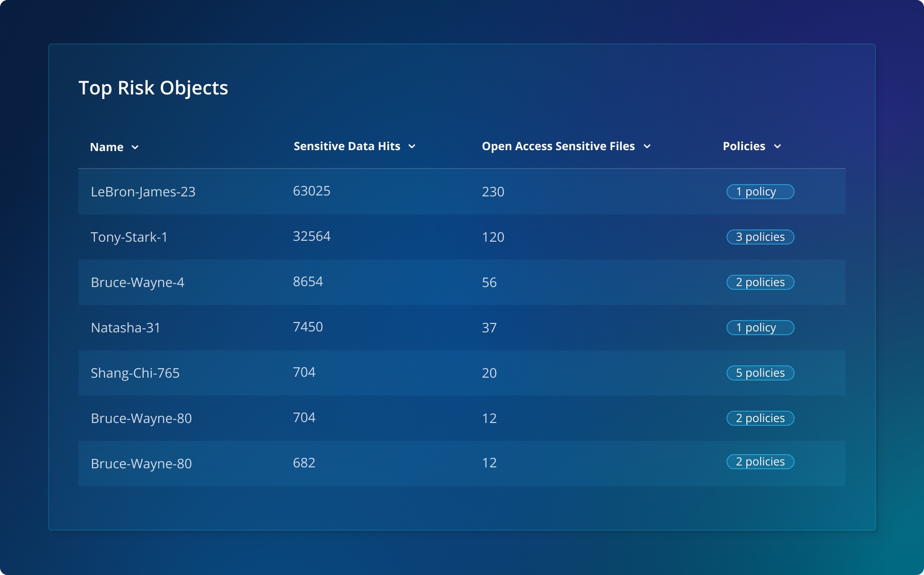Select the LeBron-James-23 name
The width and height of the screenshot is (924, 575).
[x=143, y=192]
